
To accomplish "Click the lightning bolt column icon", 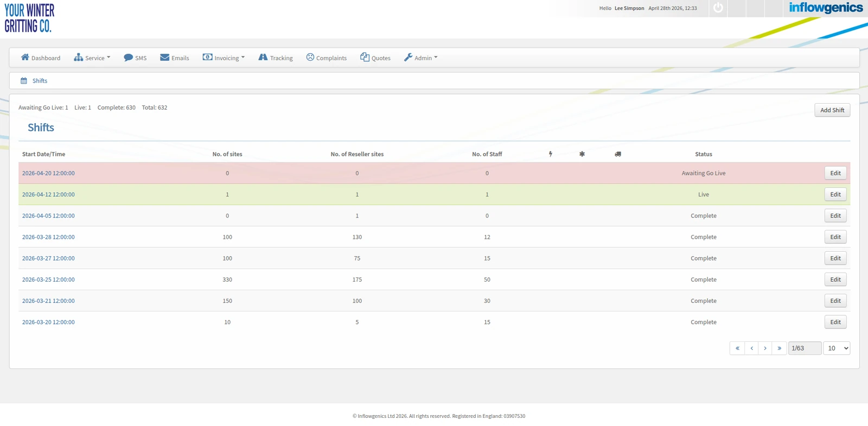I will click(551, 154).
